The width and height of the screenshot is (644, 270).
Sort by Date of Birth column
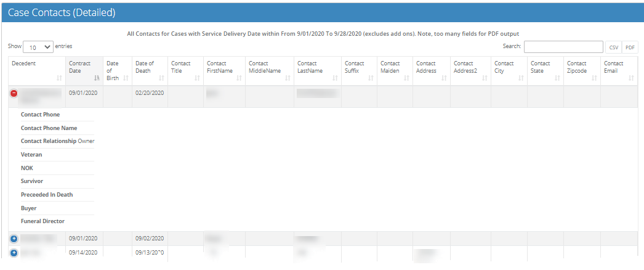[117, 70]
